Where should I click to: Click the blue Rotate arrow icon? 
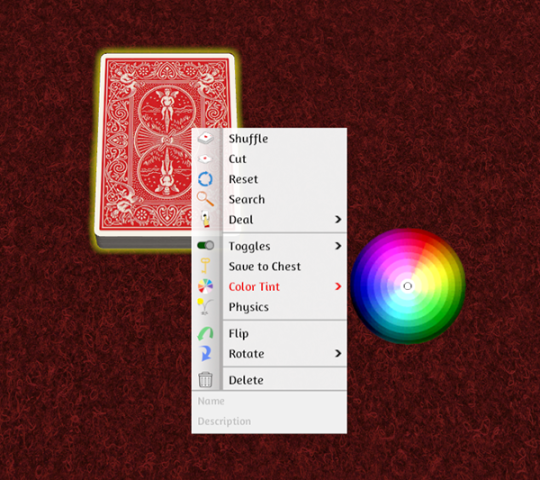tap(206, 354)
